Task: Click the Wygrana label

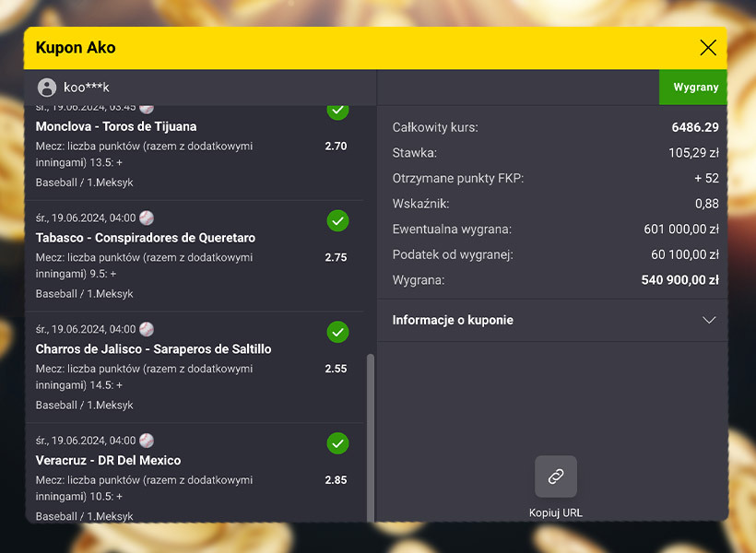Action: (419, 280)
